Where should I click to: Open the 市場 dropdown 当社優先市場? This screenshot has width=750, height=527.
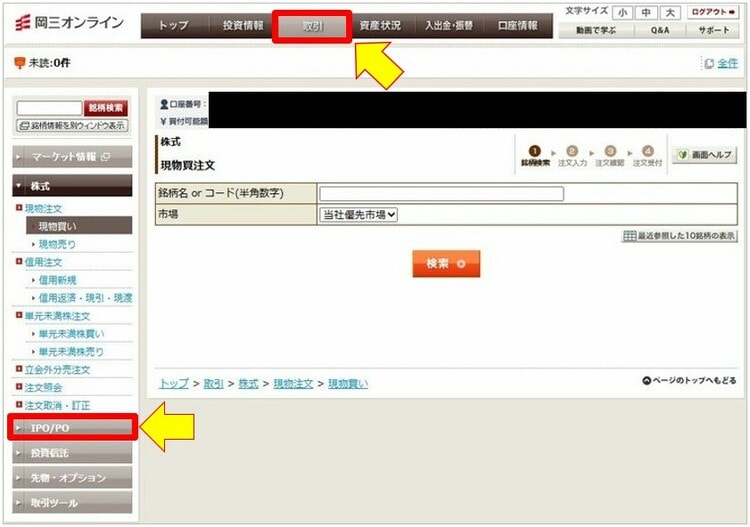tap(358, 215)
